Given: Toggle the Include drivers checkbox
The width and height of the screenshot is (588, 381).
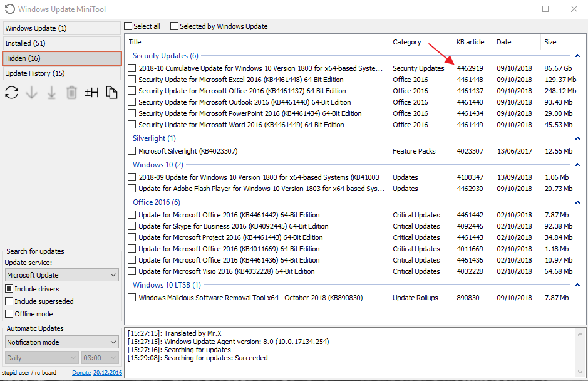Looking at the screenshot, I should click(x=9, y=289).
